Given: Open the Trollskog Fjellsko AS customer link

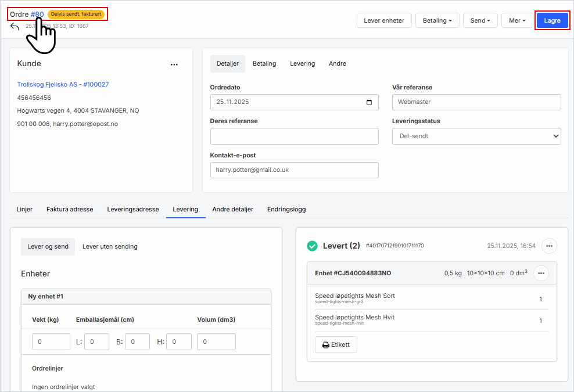Looking at the screenshot, I should coord(63,84).
